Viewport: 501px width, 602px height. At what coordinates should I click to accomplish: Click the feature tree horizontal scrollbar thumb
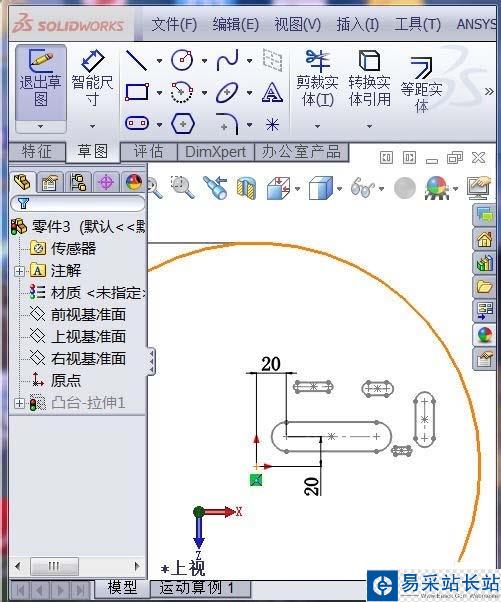pyautogui.click(x=54, y=566)
